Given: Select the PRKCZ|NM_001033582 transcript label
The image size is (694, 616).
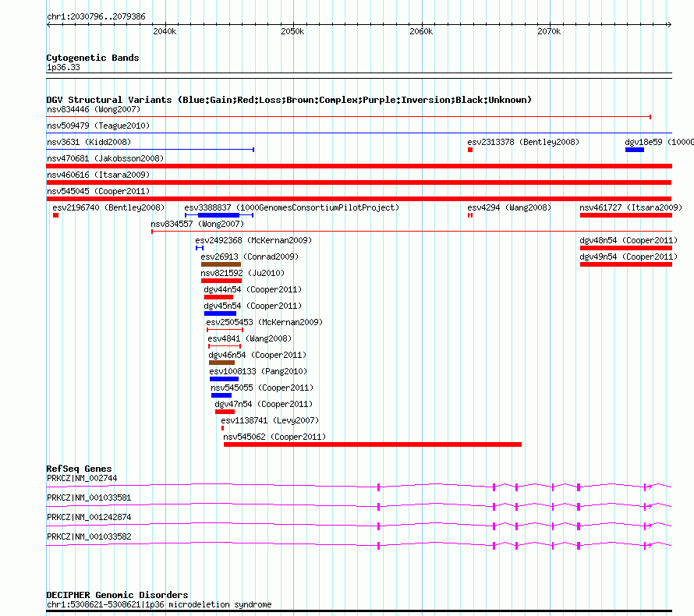Looking at the screenshot, I should [89, 536].
